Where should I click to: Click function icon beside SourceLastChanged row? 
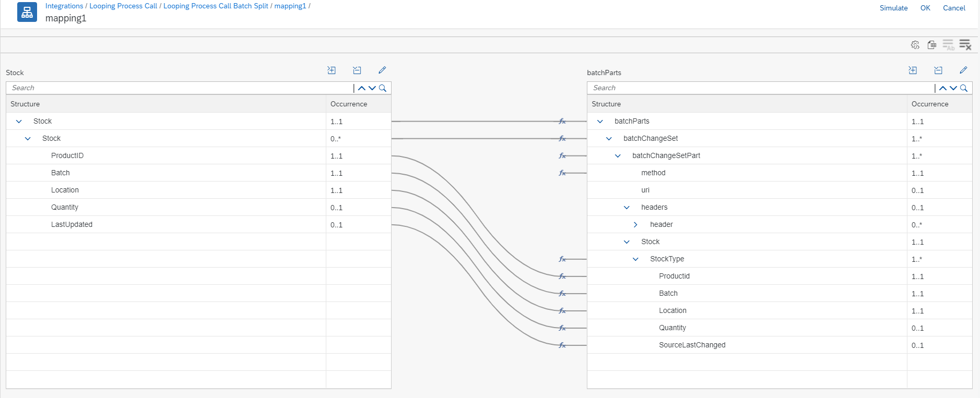point(562,345)
